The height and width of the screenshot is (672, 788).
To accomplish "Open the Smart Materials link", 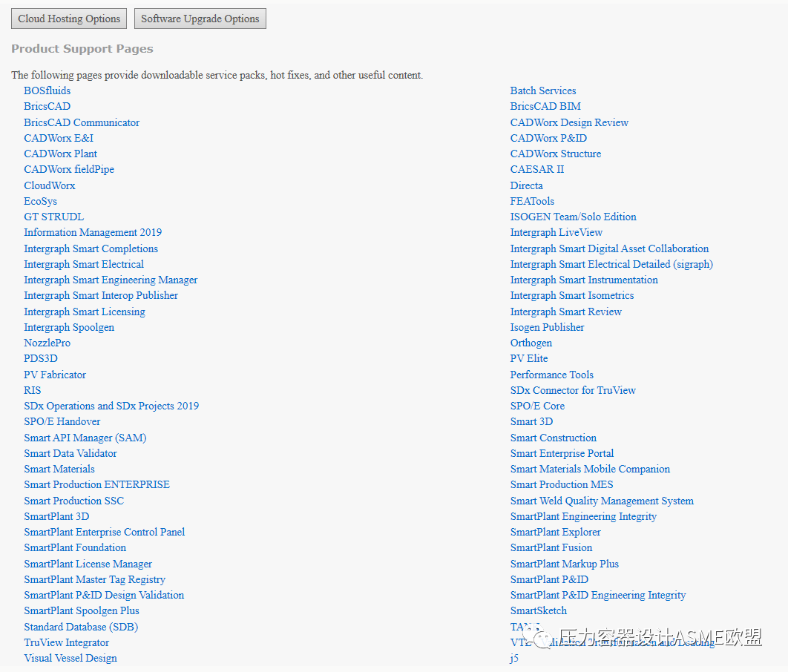I will pyautogui.click(x=59, y=469).
